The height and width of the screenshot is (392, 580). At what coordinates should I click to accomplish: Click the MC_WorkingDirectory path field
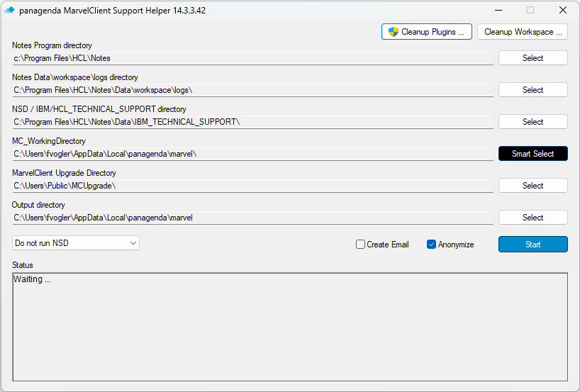pyautogui.click(x=253, y=154)
